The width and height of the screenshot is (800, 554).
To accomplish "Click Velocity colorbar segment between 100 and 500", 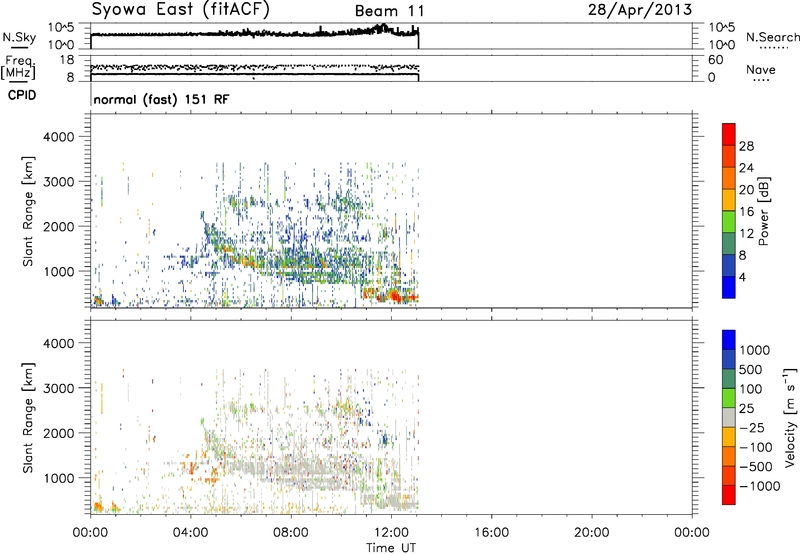I will pyautogui.click(x=729, y=379).
